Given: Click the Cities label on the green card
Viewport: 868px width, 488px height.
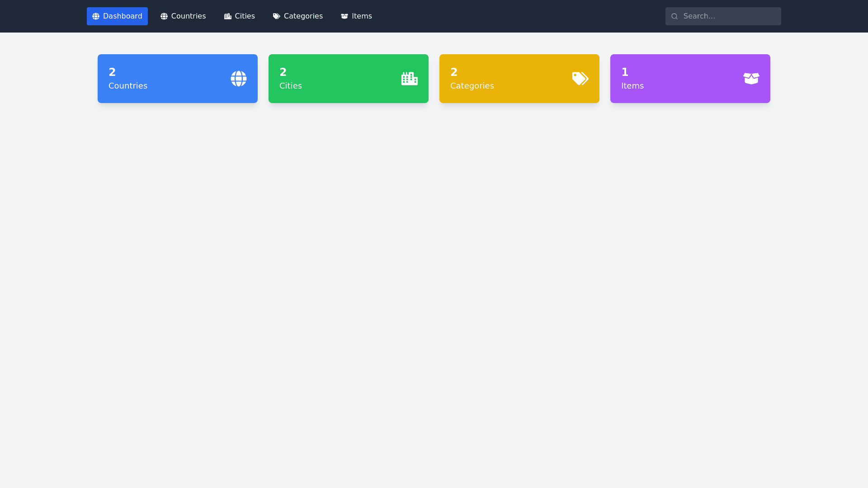Looking at the screenshot, I should pyautogui.click(x=291, y=86).
